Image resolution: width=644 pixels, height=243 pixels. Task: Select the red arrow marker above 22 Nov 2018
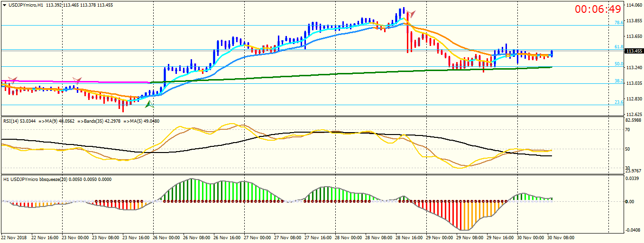click(x=13, y=80)
